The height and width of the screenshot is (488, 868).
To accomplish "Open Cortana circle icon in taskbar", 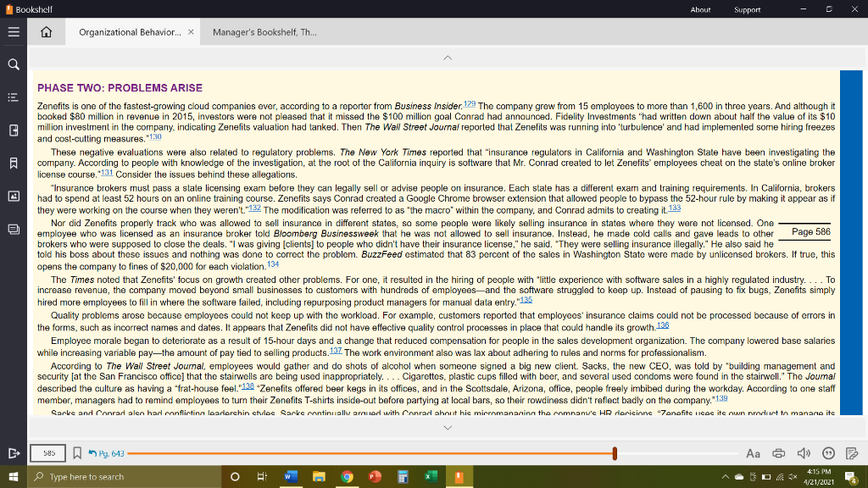I will click(235, 477).
